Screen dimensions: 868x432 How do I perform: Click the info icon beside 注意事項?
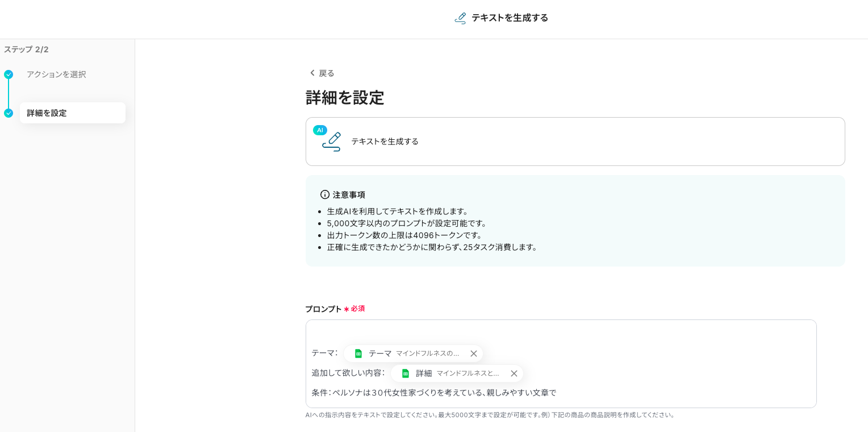(x=325, y=194)
